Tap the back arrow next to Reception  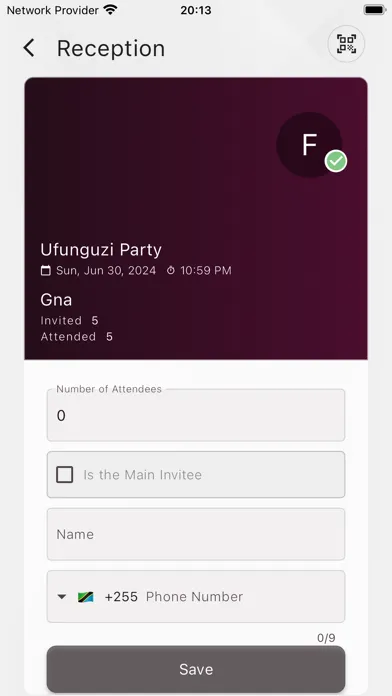(x=29, y=48)
